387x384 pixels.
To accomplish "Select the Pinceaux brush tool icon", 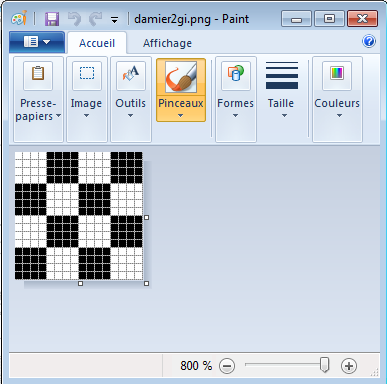I will click(181, 77).
